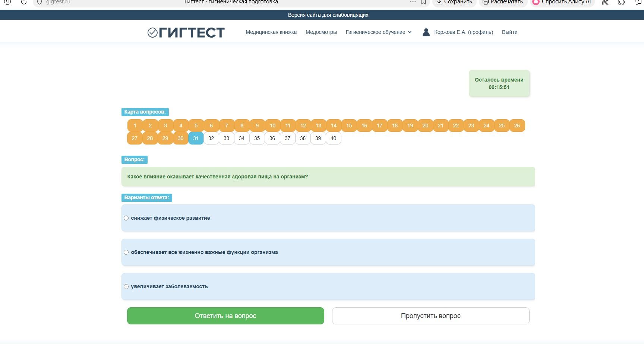Click the Карта вопросов label
Image resolution: width=644 pixels, height=362 pixels.
click(145, 112)
